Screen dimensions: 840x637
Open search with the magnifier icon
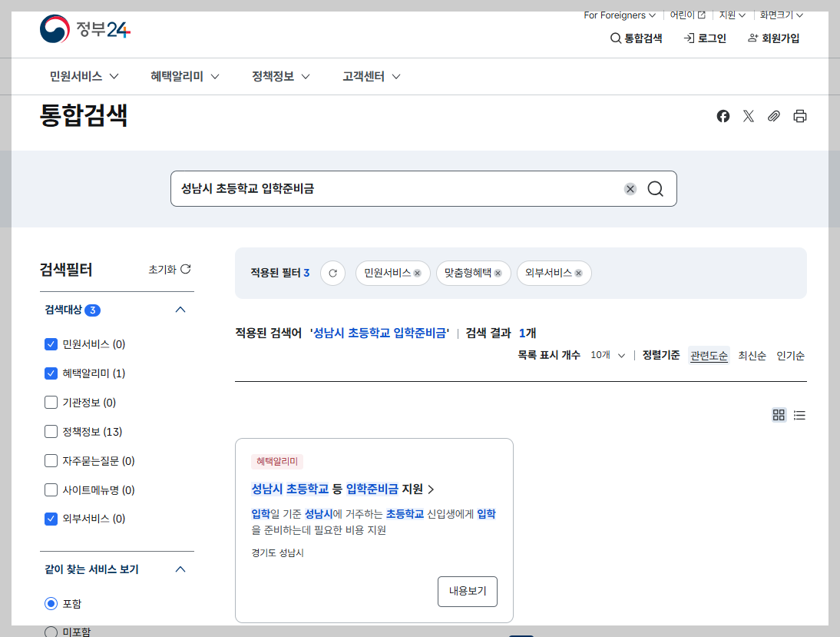pos(655,188)
